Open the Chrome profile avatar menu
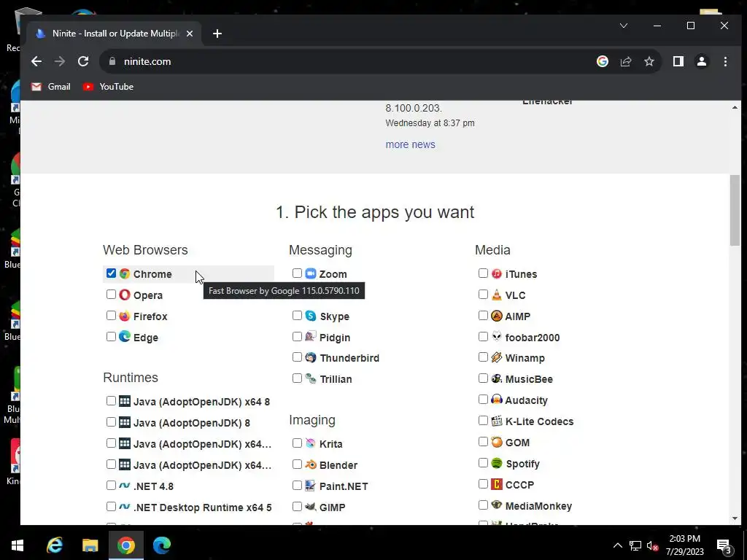747x560 pixels. click(702, 61)
